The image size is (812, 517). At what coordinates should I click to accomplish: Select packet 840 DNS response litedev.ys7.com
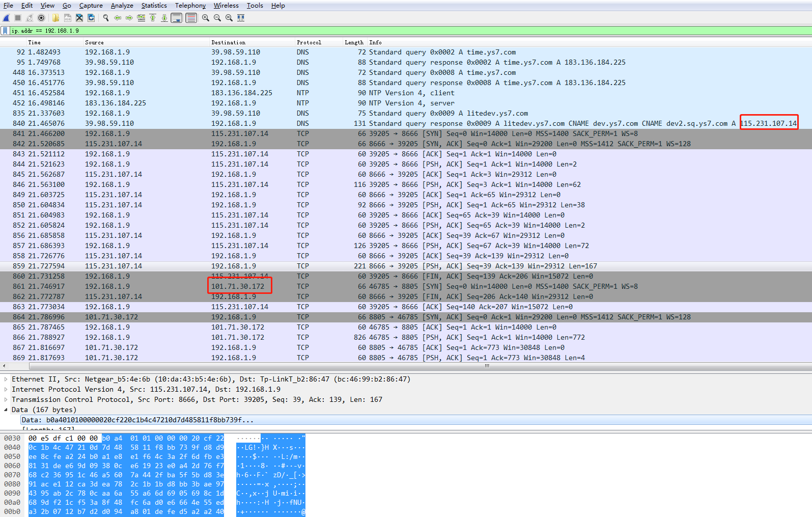pyautogui.click(x=406, y=123)
